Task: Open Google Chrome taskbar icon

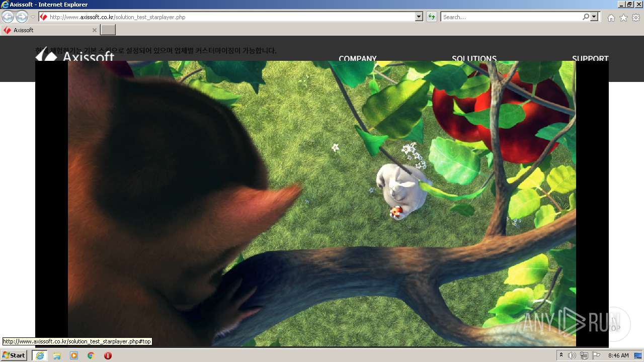Action: click(91, 355)
